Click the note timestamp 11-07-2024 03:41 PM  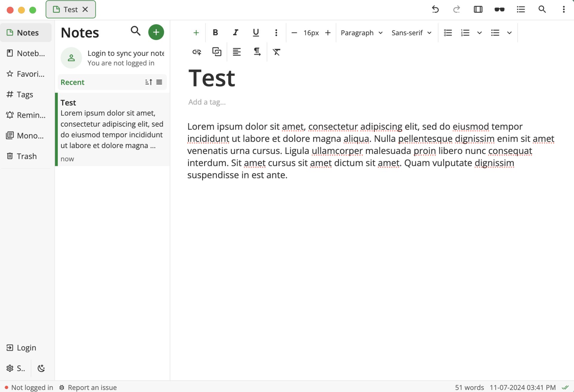tap(523, 388)
